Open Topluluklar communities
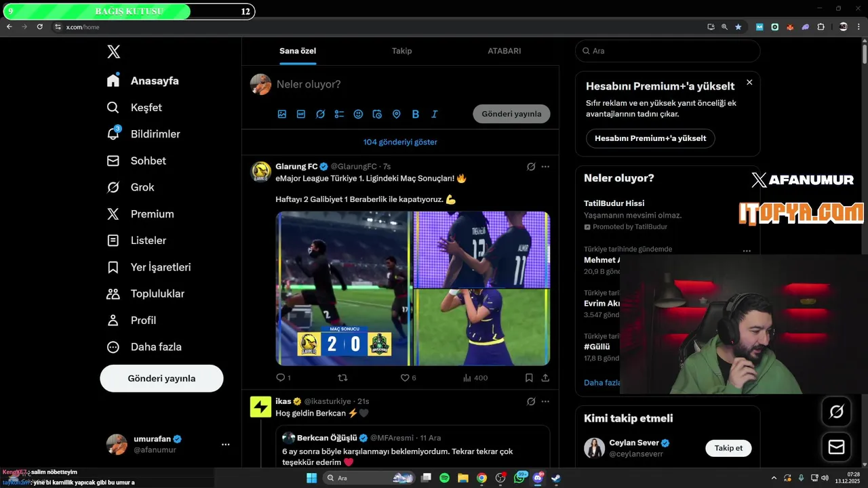The image size is (868, 488). pyautogui.click(x=146, y=293)
